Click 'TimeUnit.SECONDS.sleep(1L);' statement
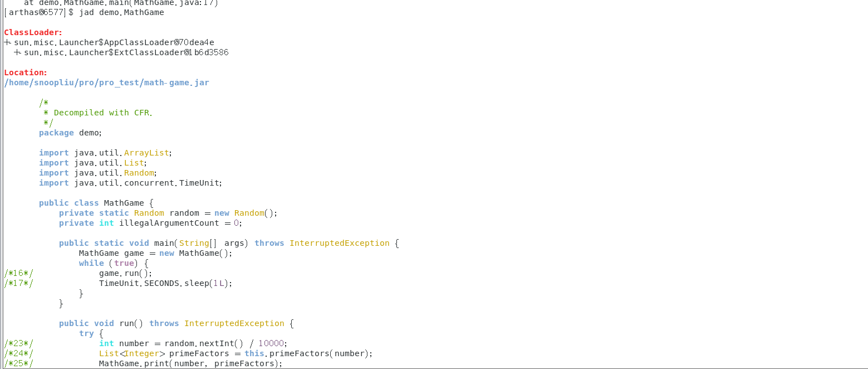This screenshot has width=868, height=369. pos(165,283)
